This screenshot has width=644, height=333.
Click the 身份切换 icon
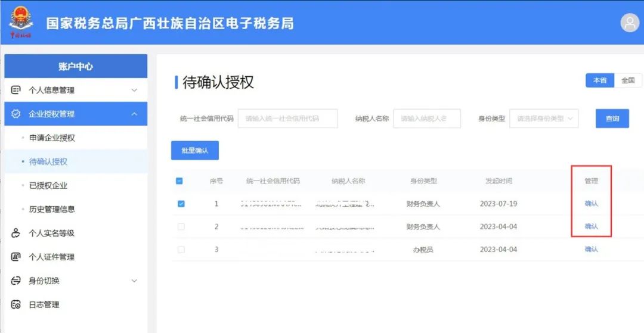tap(16, 281)
